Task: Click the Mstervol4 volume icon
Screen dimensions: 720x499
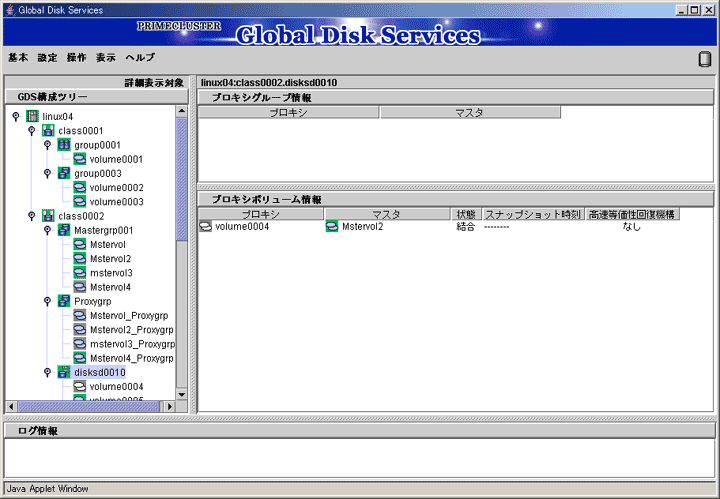Action: 79,287
